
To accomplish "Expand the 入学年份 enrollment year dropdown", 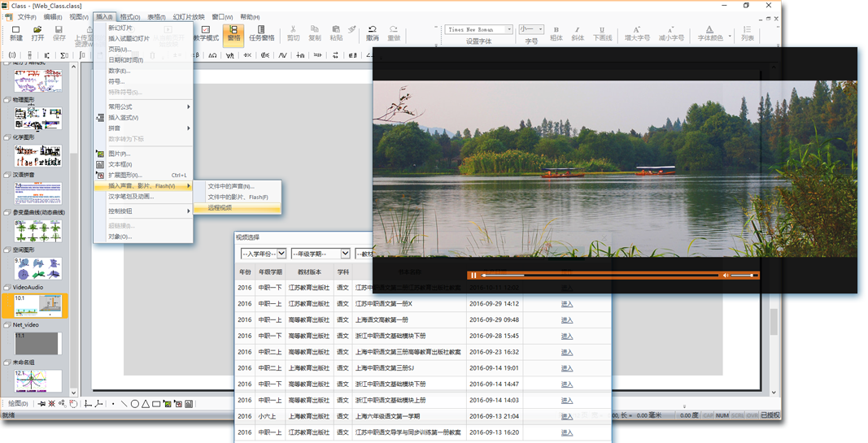I will pos(281,254).
